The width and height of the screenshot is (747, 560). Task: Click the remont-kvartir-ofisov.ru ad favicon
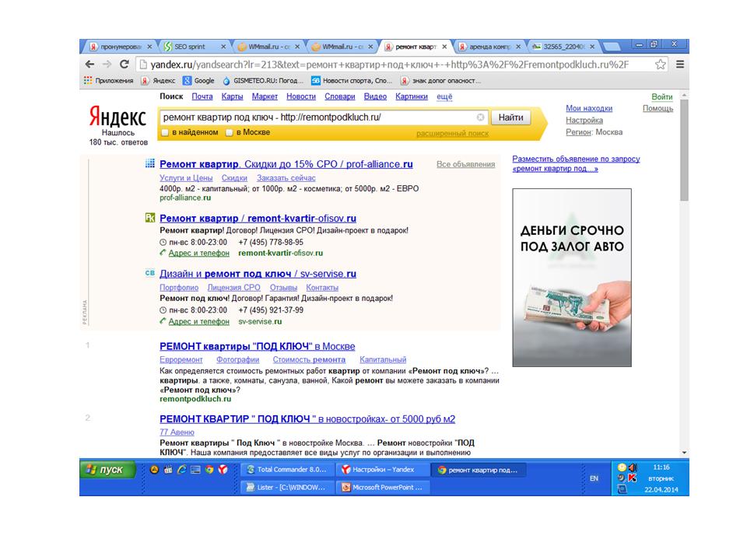tap(149, 218)
